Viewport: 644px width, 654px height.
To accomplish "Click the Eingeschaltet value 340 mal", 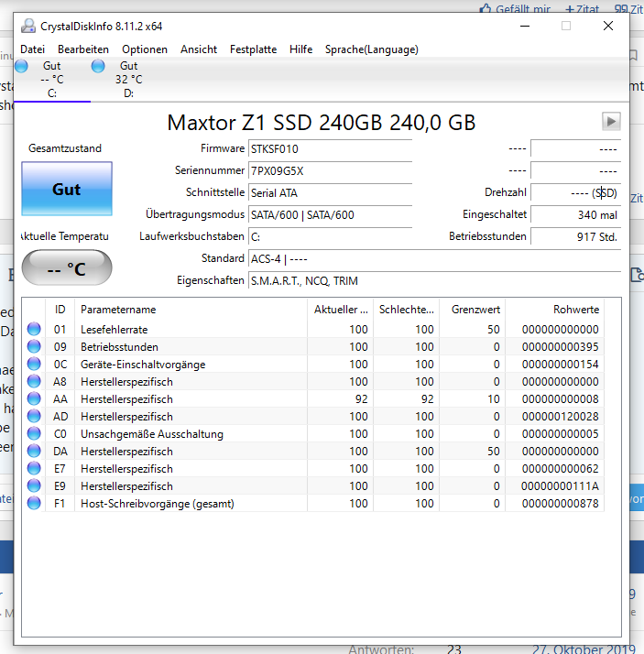I will point(575,215).
